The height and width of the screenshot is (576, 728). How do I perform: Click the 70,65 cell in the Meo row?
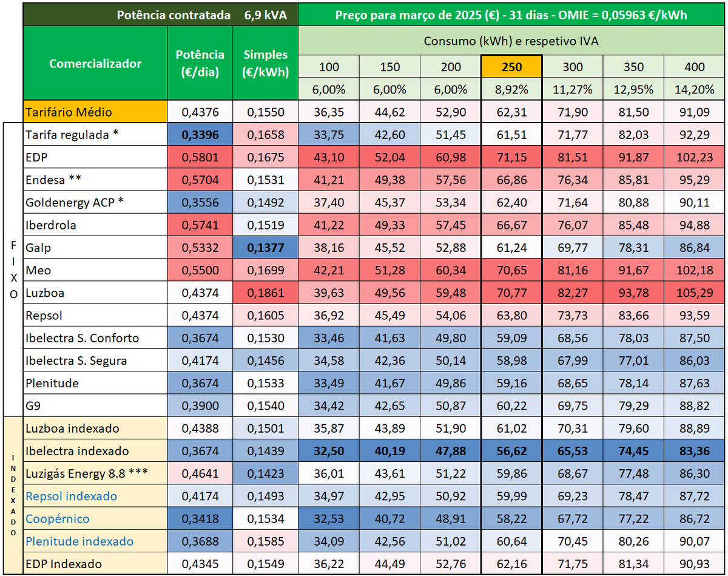(511, 270)
